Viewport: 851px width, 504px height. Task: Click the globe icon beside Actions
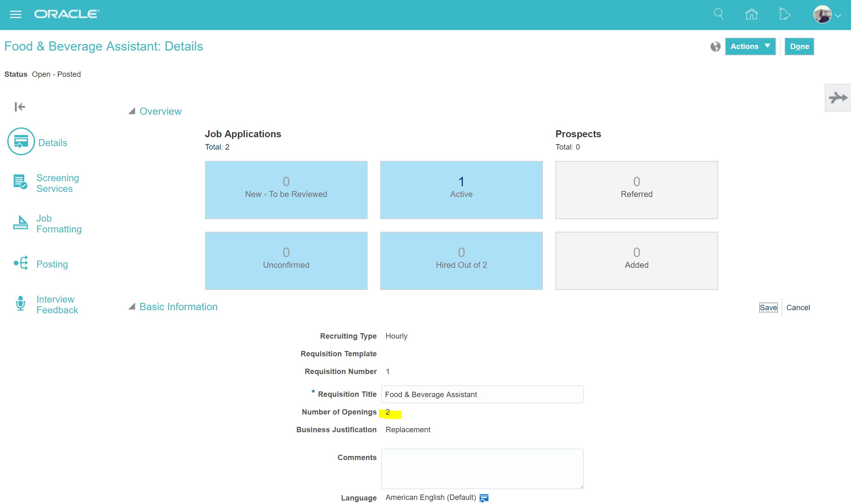click(x=716, y=46)
